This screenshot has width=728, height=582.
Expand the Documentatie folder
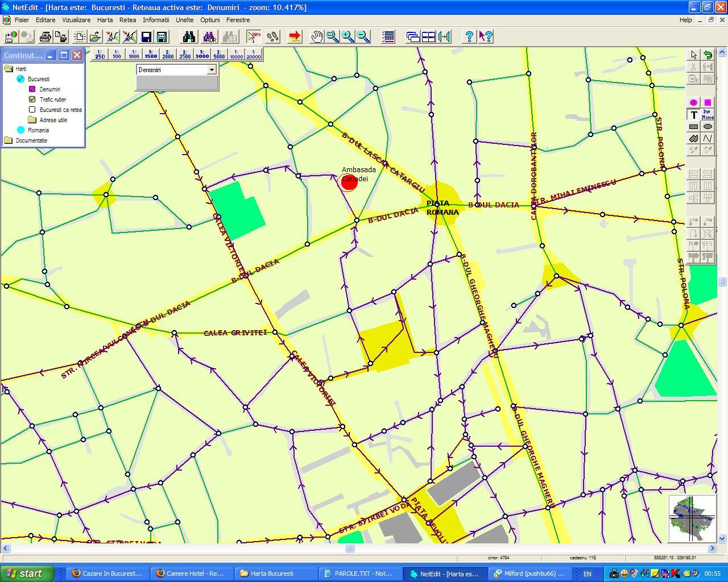[9, 140]
